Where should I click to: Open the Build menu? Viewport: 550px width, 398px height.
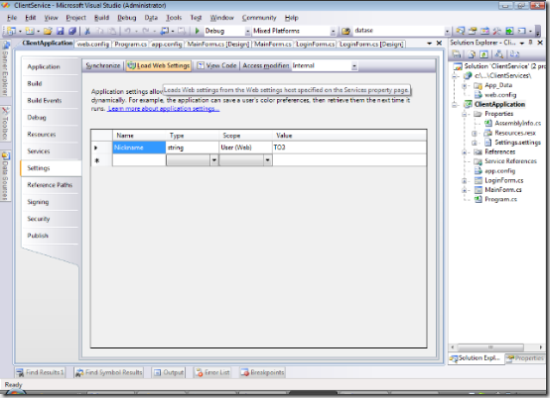tap(101, 18)
